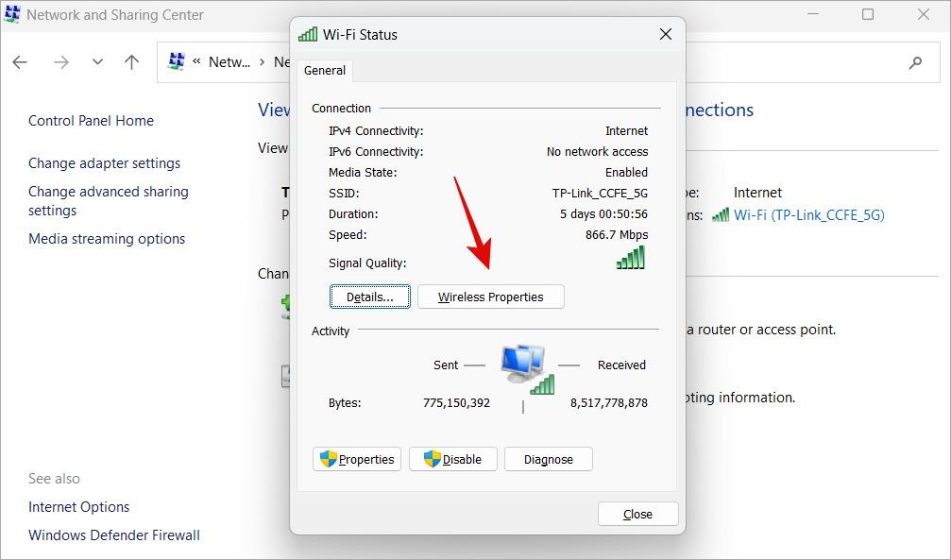Image resolution: width=951 pixels, height=560 pixels.
Task: Click the Wi-Fi icon beside the connection link
Action: [721, 214]
